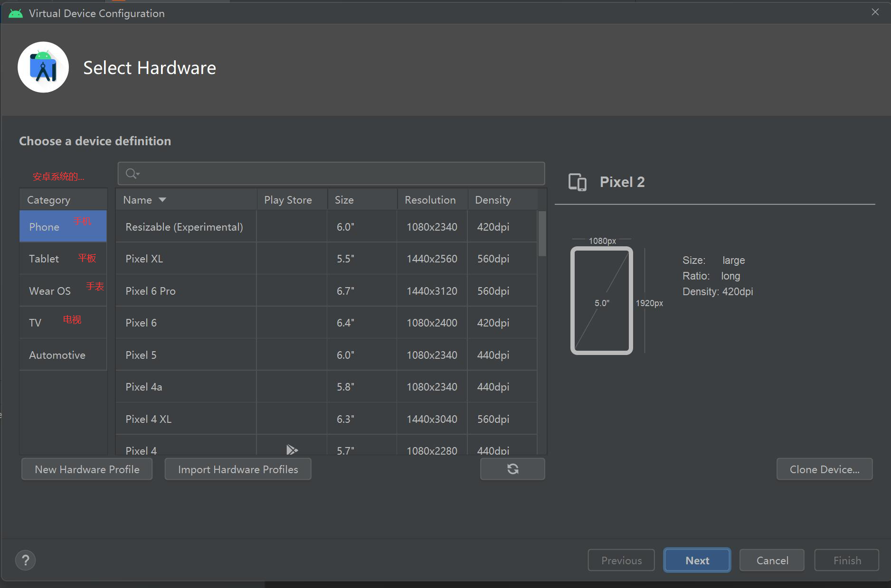Screen dimensions: 891x588
Task: Select the Tablet category
Action: point(63,259)
